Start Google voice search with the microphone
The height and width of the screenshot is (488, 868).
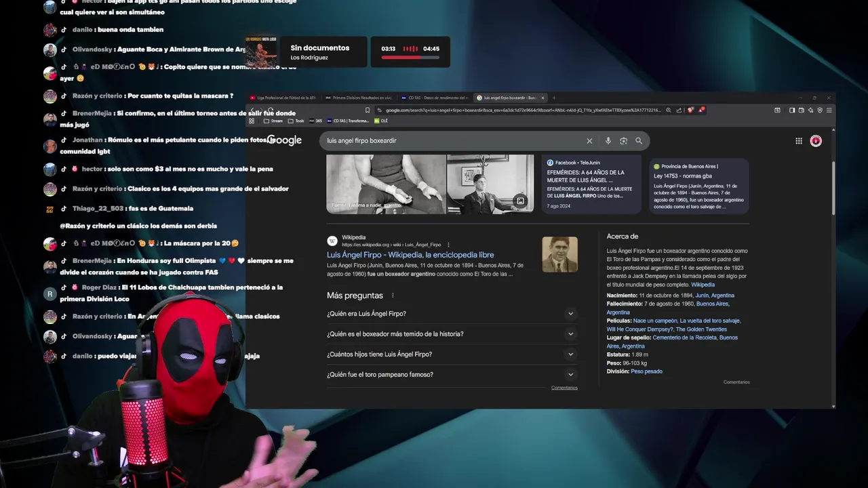tap(608, 141)
